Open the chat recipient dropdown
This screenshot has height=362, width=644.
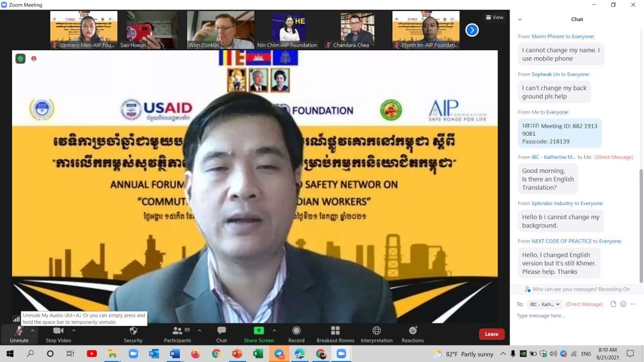(x=544, y=304)
